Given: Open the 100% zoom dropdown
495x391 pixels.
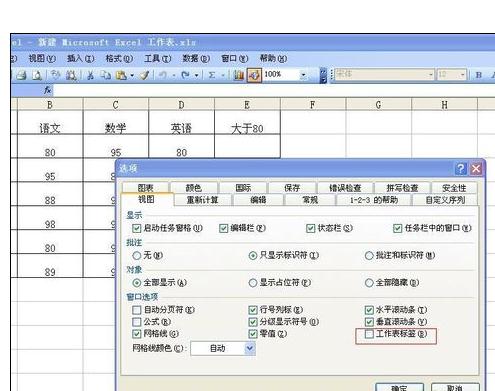Looking at the screenshot, I should point(303,75).
